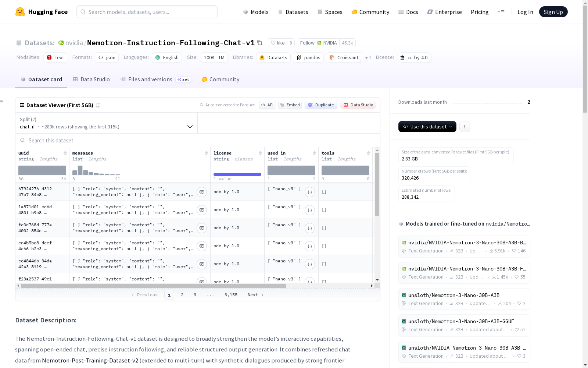Image resolution: width=588 pixels, height=368 pixels.
Task: Click the API button in Dataset Viewer
Action: pyautogui.click(x=267, y=105)
